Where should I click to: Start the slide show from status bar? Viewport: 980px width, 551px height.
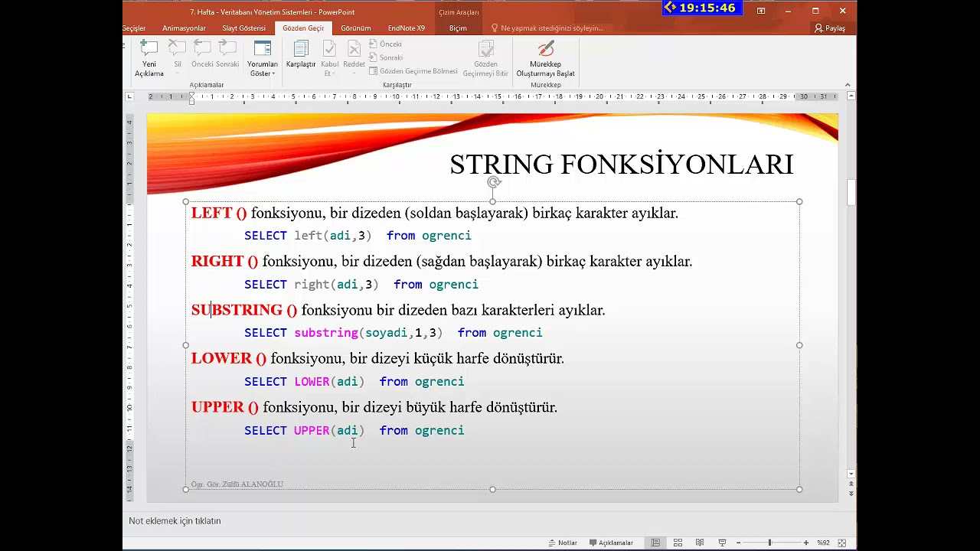coord(722,543)
